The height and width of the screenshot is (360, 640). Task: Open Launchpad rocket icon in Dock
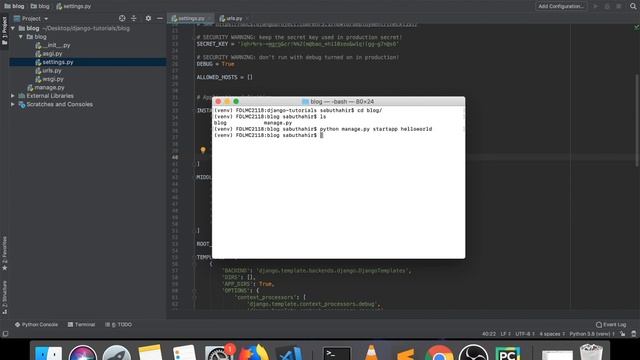point(116,353)
